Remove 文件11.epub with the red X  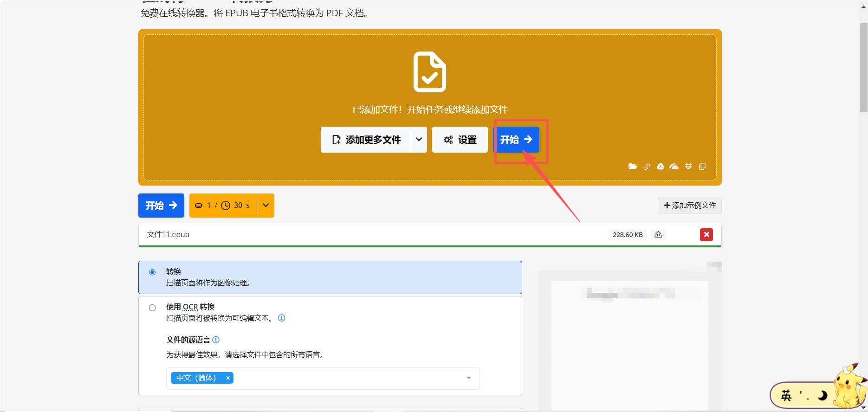pyautogui.click(x=706, y=235)
